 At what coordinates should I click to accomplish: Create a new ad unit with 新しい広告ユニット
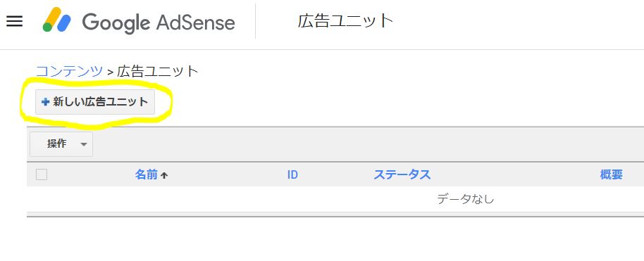(95, 102)
